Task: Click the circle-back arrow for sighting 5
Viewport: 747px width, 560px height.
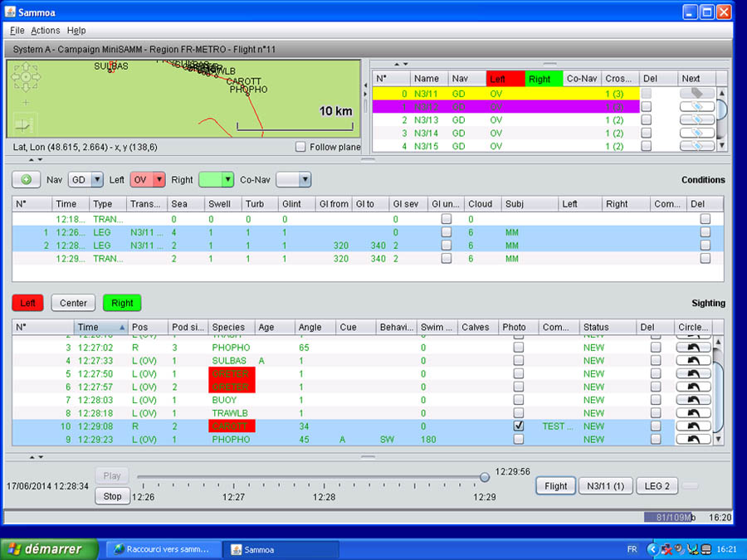Action: (x=694, y=374)
